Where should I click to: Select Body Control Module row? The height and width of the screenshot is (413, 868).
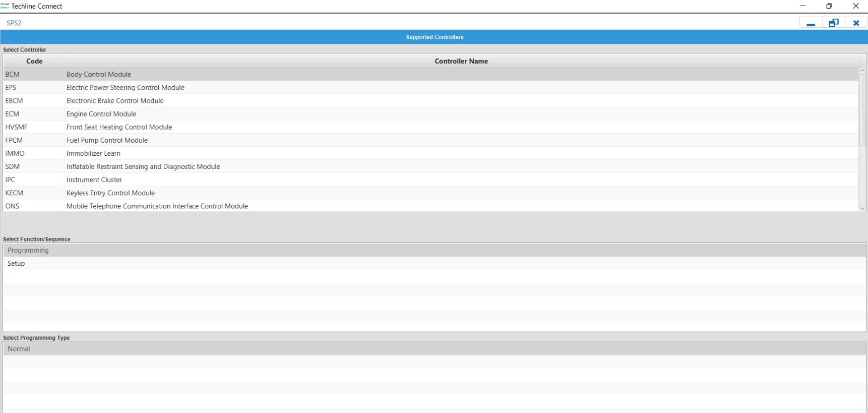click(x=99, y=75)
